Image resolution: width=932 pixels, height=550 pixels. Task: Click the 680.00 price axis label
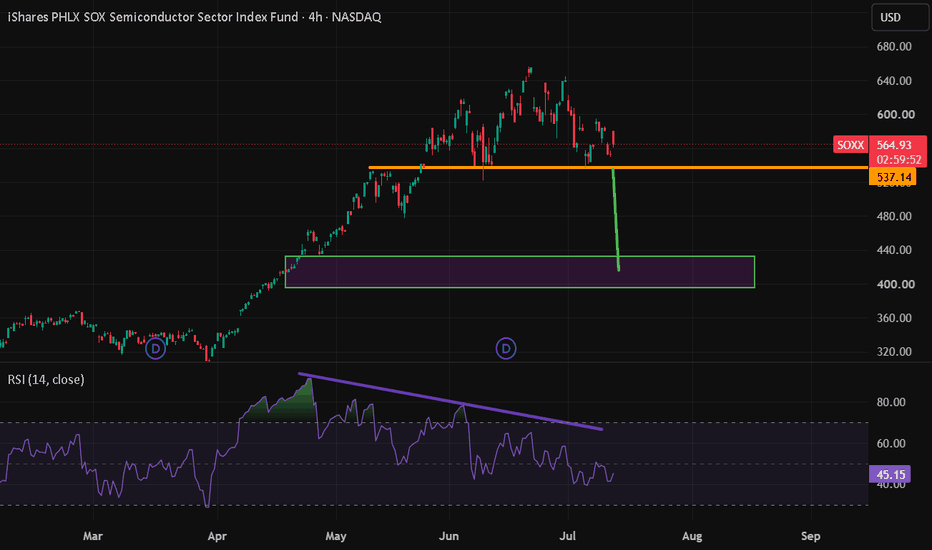coord(894,46)
